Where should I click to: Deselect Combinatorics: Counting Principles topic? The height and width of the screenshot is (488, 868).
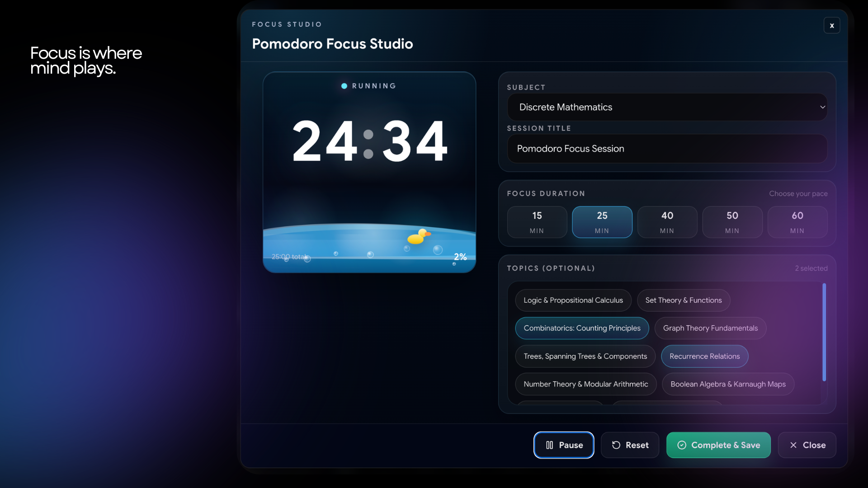tap(582, 328)
